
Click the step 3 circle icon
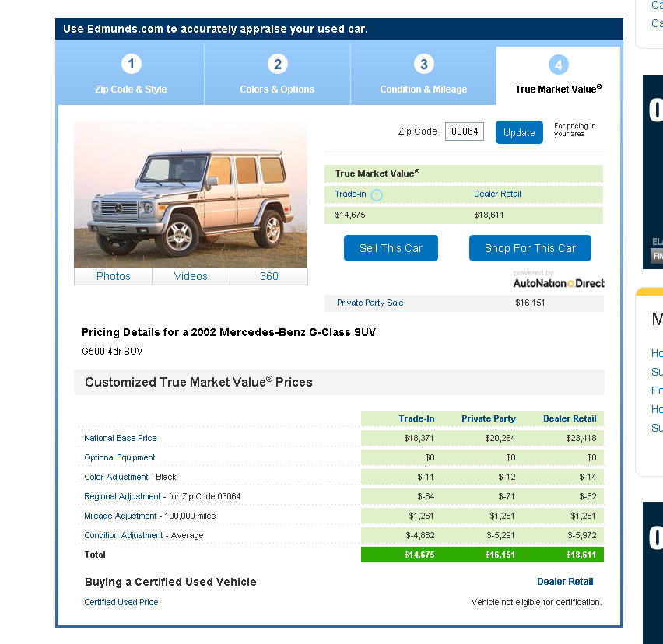tap(423, 64)
